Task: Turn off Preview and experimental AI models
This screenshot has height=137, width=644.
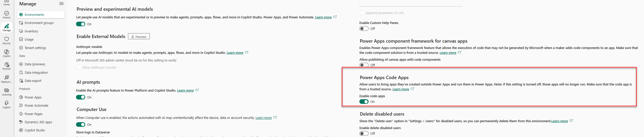Action: pyautogui.click(x=81, y=24)
